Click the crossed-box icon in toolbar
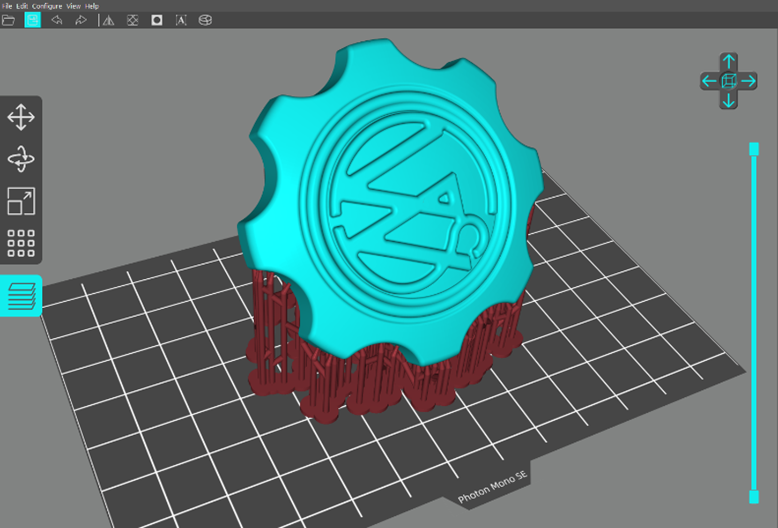Screen dimensions: 778x528 coord(132,20)
